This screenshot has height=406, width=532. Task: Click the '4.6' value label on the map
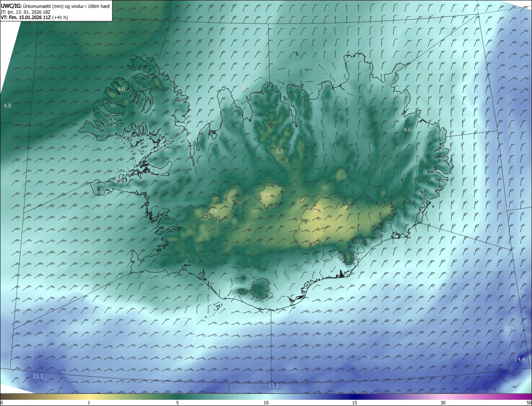click(x=407, y=130)
